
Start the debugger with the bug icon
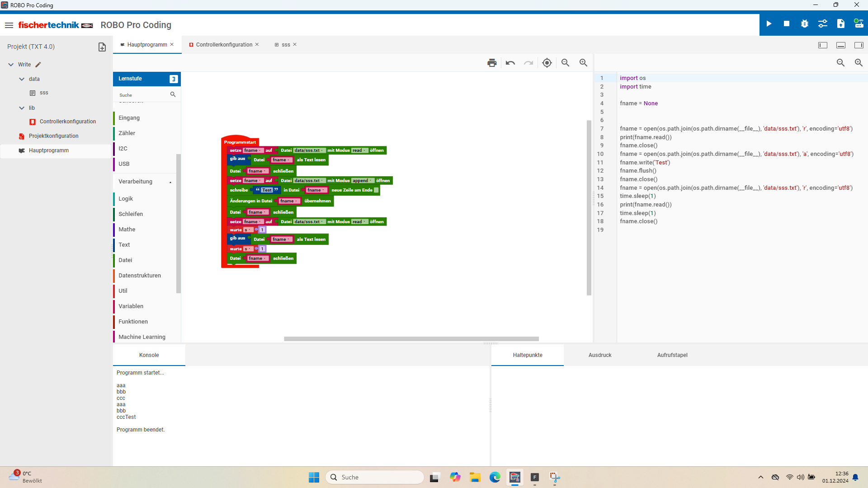pyautogui.click(x=805, y=23)
